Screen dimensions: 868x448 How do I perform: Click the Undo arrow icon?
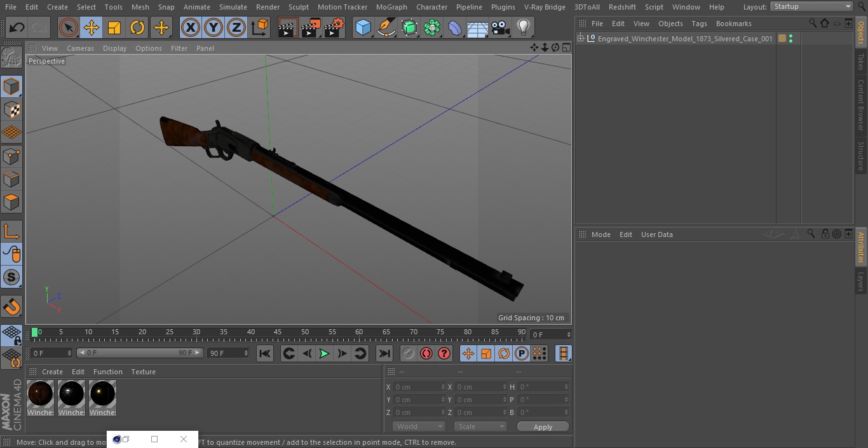pos(17,27)
